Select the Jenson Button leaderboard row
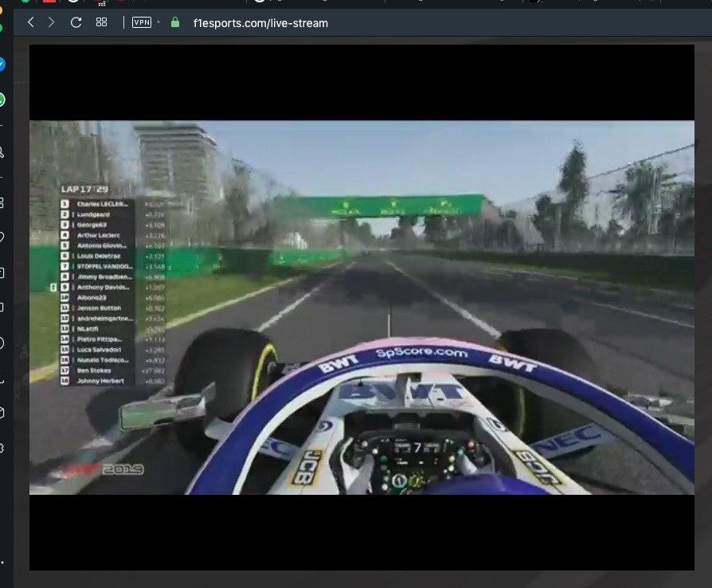712x588 pixels. click(112, 308)
